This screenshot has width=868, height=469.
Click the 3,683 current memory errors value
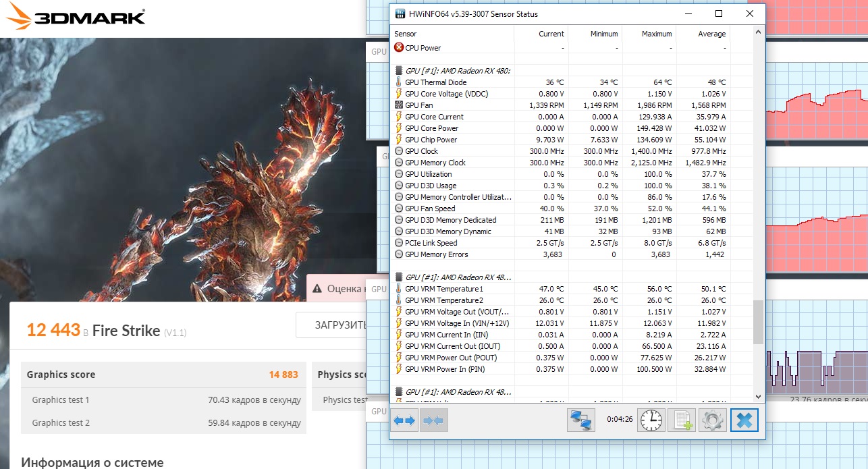[x=552, y=254]
